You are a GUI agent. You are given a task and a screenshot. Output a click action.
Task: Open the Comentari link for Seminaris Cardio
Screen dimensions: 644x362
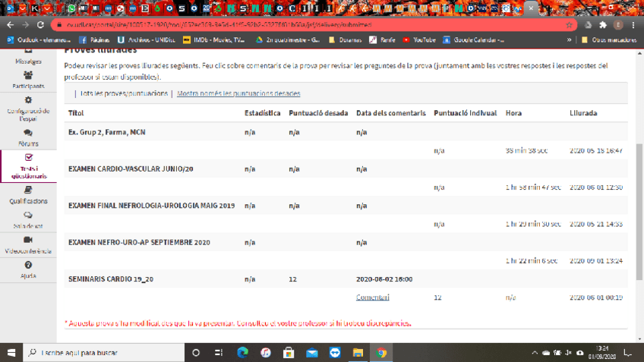372,297
